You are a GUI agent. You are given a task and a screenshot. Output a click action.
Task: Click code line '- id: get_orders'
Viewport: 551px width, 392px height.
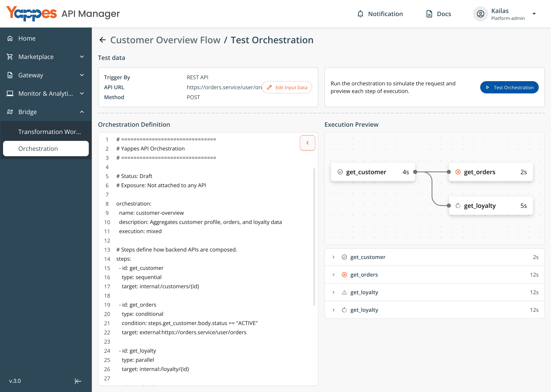coord(138,305)
